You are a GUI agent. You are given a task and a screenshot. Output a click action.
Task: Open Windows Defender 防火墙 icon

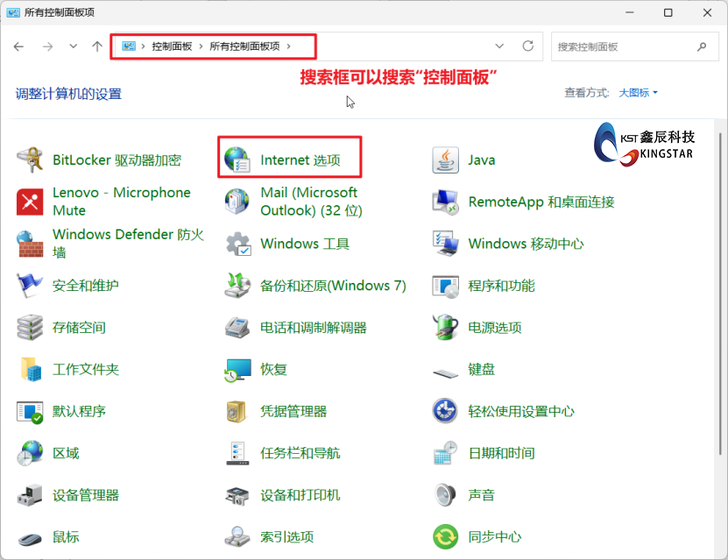click(31, 244)
